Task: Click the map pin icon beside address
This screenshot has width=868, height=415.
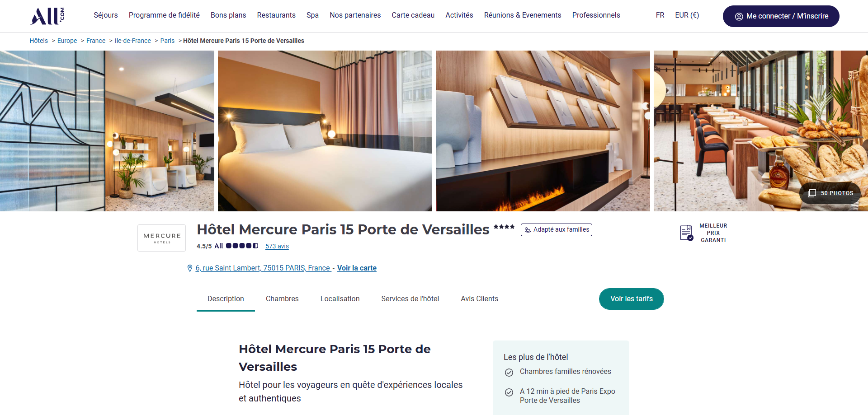Action: tap(190, 268)
